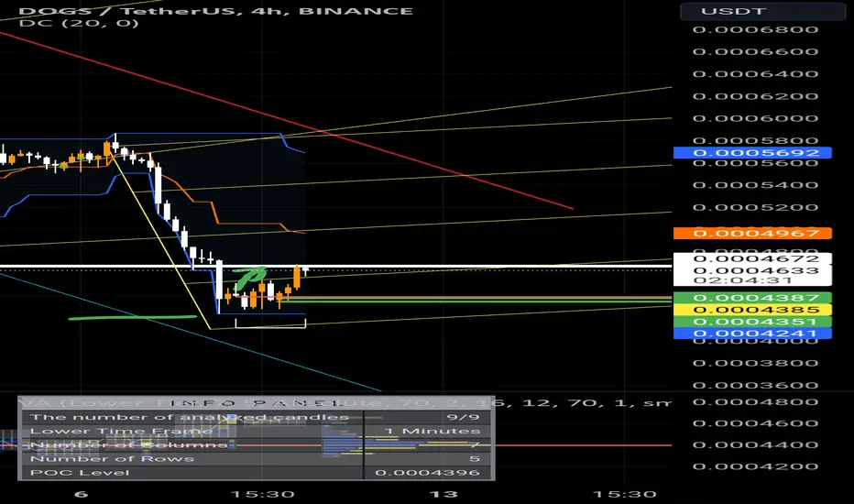Click the date label 13 on time axis
The width and height of the screenshot is (854, 504).
pyautogui.click(x=443, y=495)
